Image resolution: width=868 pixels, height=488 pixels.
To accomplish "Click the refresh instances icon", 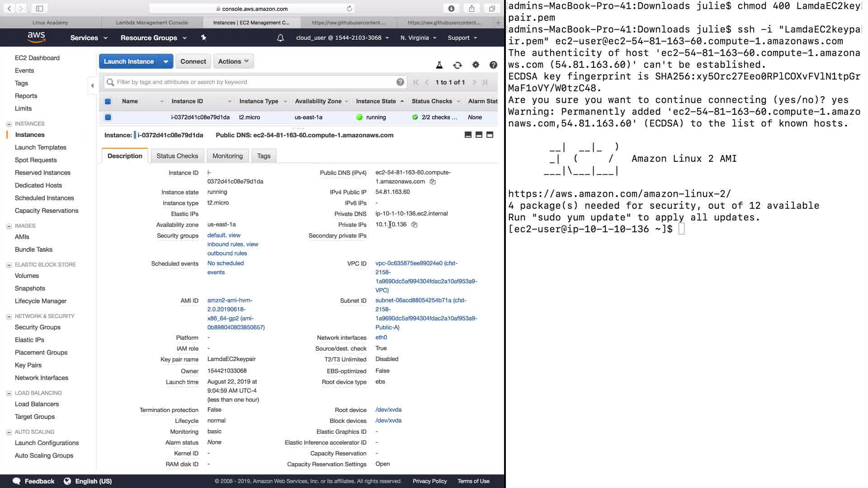I will [457, 65].
